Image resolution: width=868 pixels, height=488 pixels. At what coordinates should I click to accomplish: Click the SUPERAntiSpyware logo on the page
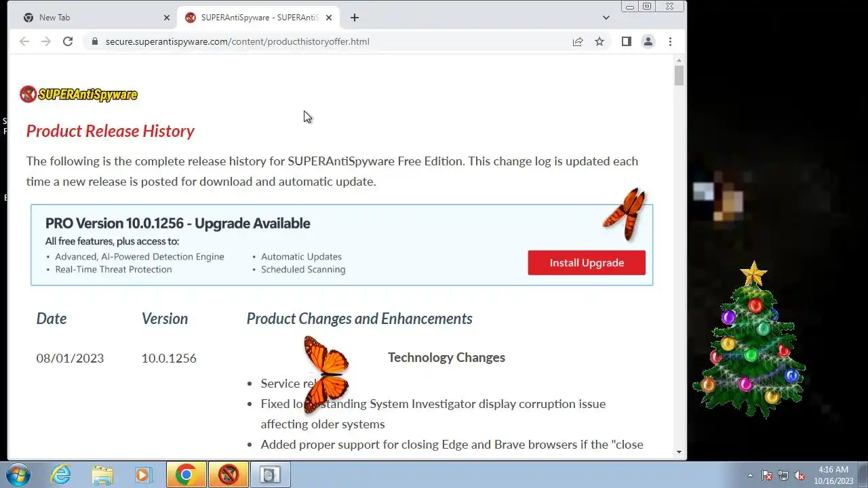[x=79, y=94]
